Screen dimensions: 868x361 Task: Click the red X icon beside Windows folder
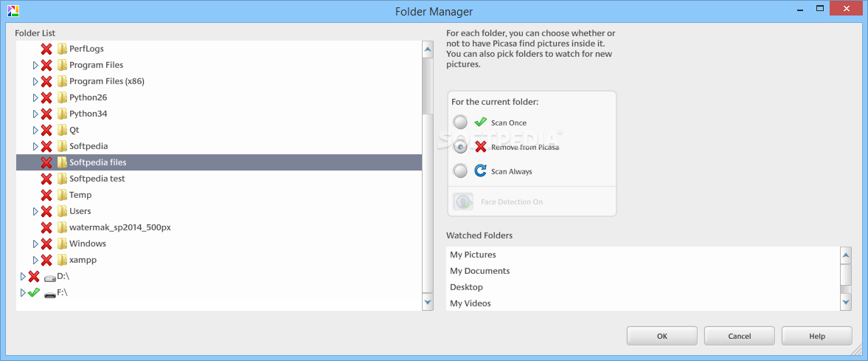point(46,244)
